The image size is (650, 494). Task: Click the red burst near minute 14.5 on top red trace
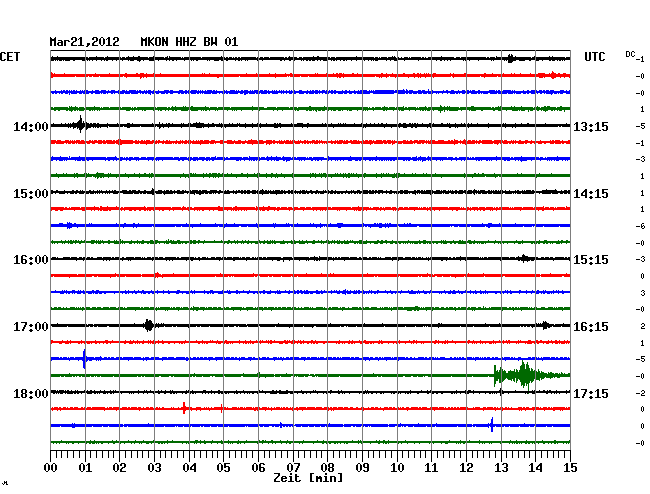coord(553,75)
